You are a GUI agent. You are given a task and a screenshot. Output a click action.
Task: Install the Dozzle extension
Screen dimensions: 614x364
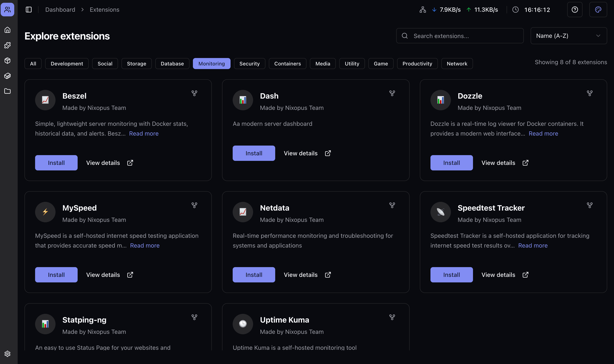[451, 163]
